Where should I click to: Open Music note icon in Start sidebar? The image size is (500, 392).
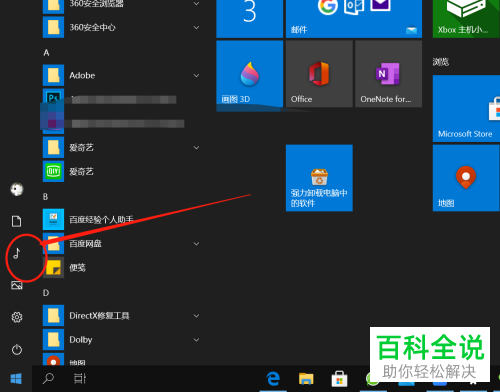pos(17,253)
